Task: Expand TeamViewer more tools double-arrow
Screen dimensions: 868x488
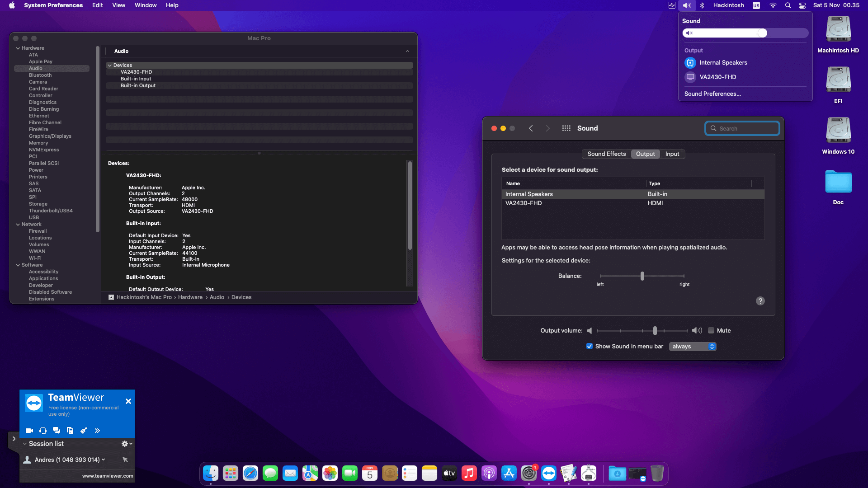Action: pyautogui.click(x=97, y=431)
